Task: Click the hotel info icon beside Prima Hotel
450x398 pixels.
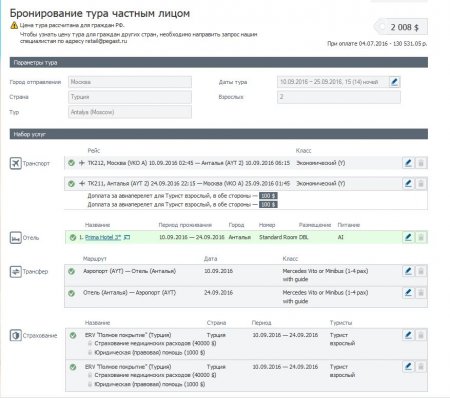Action: tap(127, 237)
